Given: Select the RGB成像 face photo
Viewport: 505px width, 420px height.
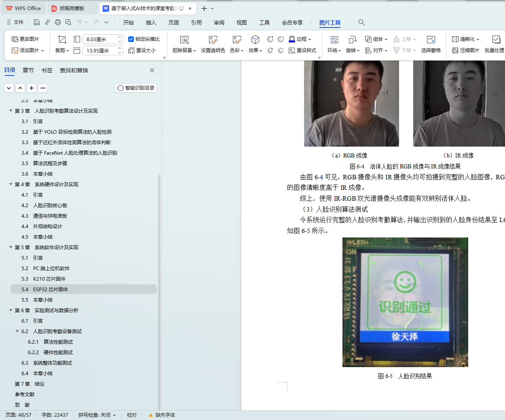Looking at the screenshot, I should 351,103.
